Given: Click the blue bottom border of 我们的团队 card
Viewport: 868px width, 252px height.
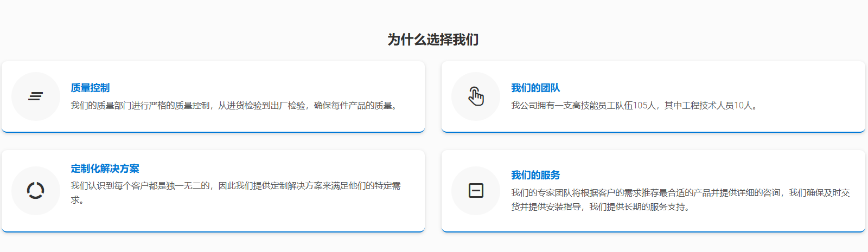Looking at the screenshot, I should 653,131.
